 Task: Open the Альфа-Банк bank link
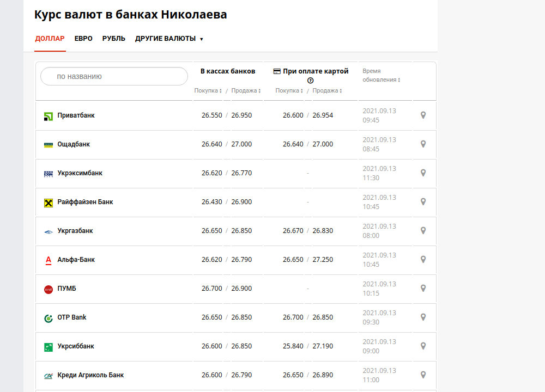point(76,259)
